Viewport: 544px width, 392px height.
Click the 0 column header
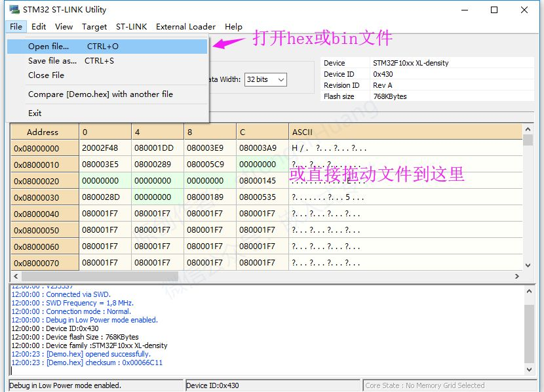106,132
